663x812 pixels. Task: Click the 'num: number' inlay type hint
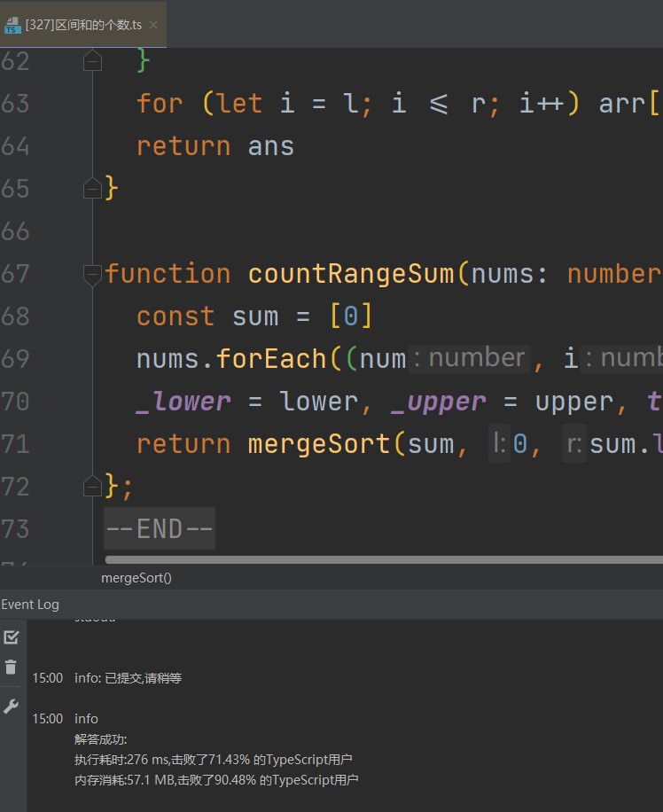pyautogui.click(x=469, y=358)
